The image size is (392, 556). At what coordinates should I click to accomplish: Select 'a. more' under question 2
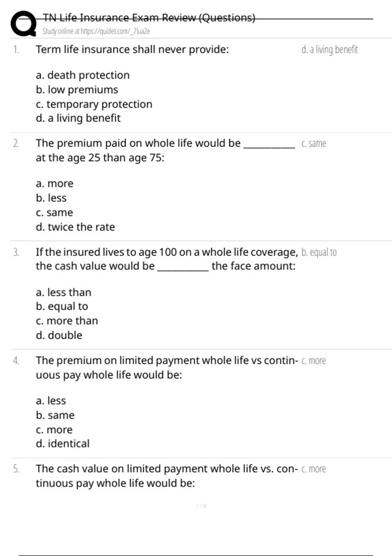tap(55, 183)
